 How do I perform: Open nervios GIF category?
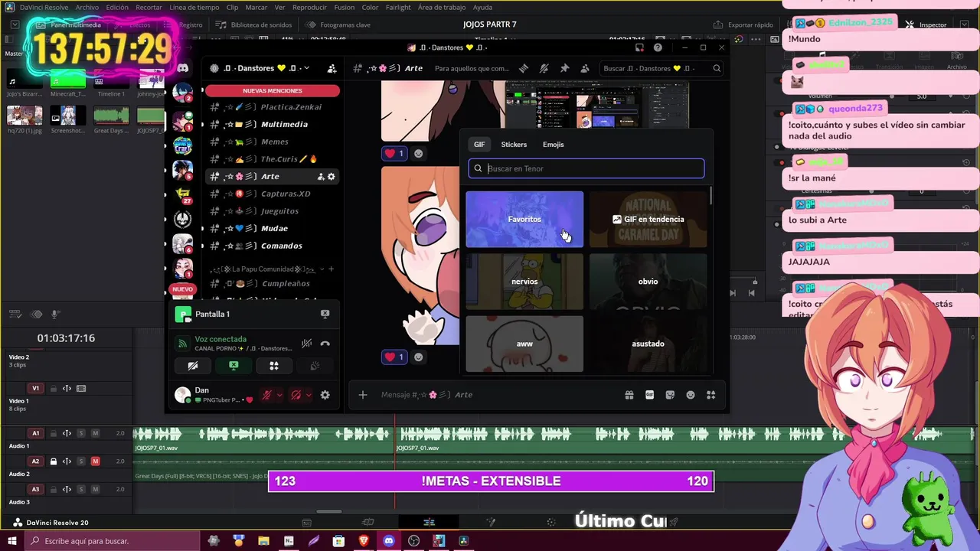point(524,282)
